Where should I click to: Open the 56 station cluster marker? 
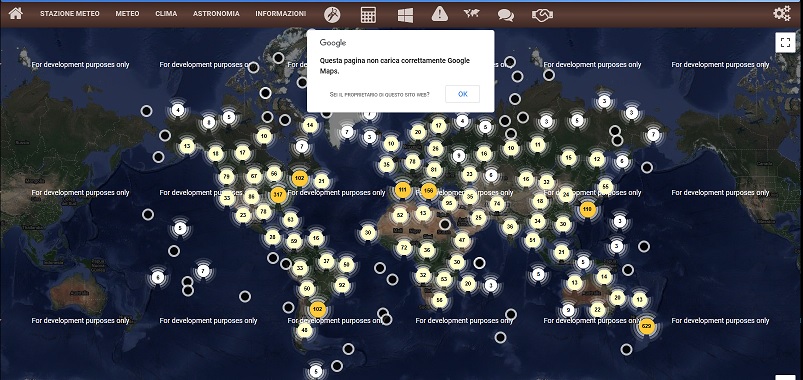coord(439,301)
